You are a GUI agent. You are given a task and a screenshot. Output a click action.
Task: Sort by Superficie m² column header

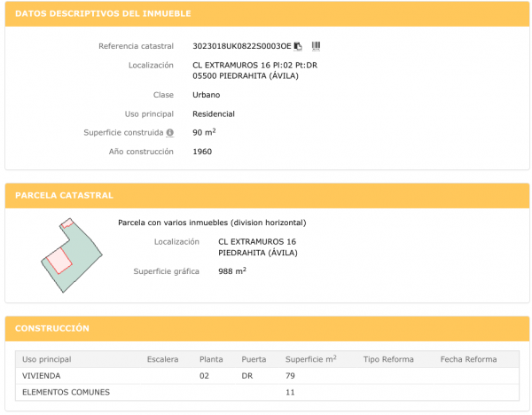pos(310,359)
